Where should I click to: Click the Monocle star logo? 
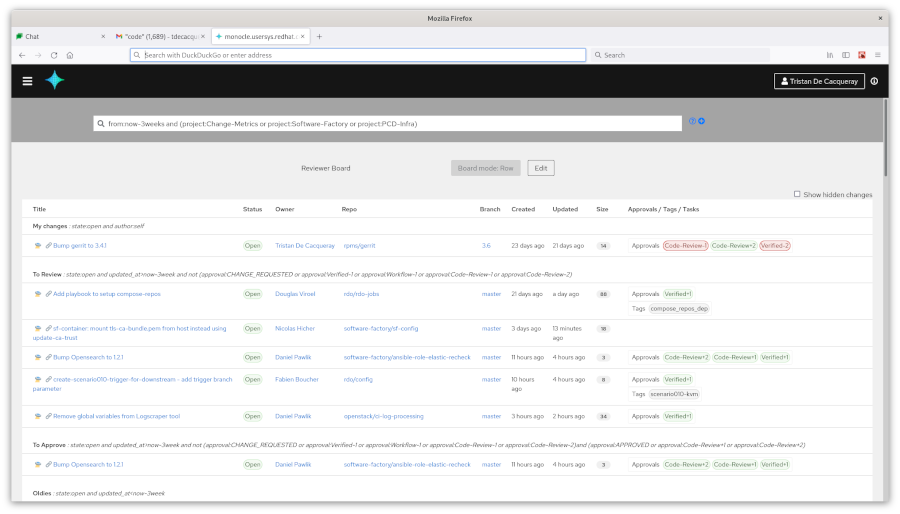point(55,80)
